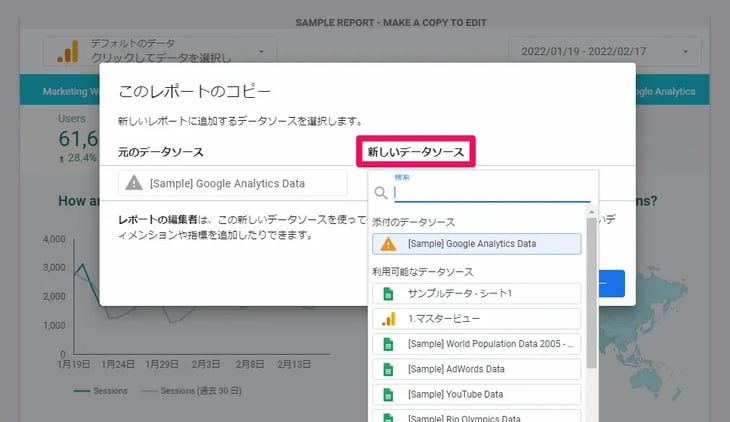Open the date range 2022/01/19 - 2022/02/17 dropdown
Image resolution: width=730 pixels, height=422 pixels.
point(605,51)
